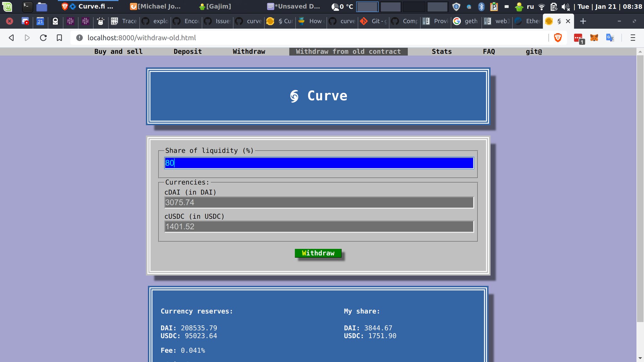Switch to the Provi browser tab
Viewport: 644px width, 362px height.
click(436, 21)
